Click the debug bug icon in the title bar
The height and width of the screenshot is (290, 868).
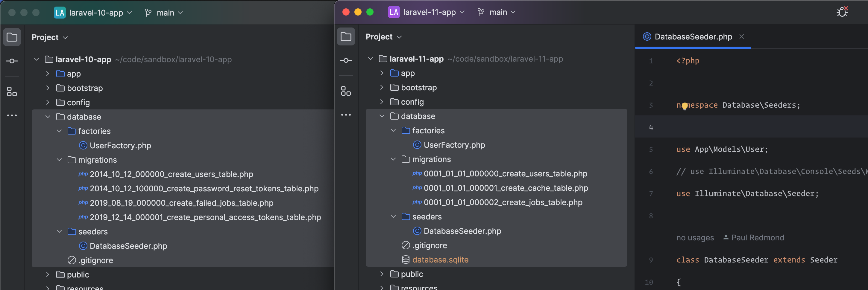(842, 12)
